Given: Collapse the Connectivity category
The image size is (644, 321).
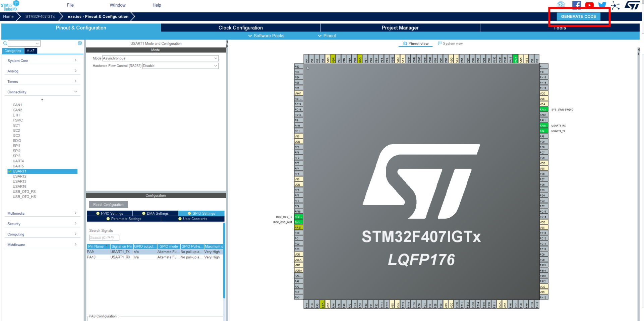Looking at the screenshot, I should pyautogui.click(x=42, y=92).
